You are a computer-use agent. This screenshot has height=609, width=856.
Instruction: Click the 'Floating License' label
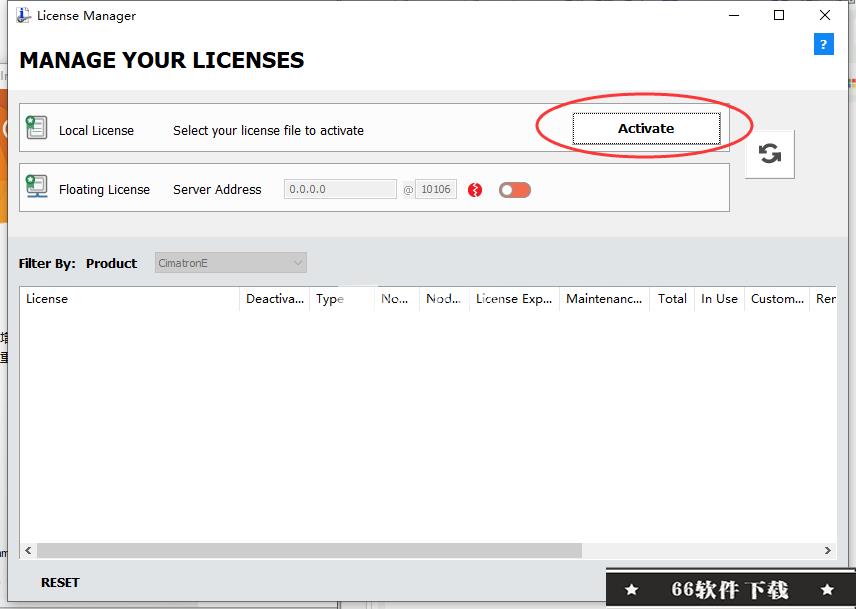104,189
